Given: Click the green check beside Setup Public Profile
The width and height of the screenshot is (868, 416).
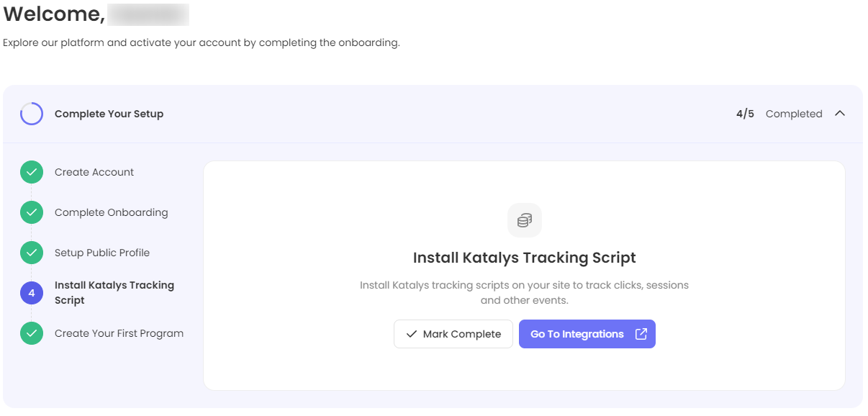Looking at the screenshot, I should 32,253.
